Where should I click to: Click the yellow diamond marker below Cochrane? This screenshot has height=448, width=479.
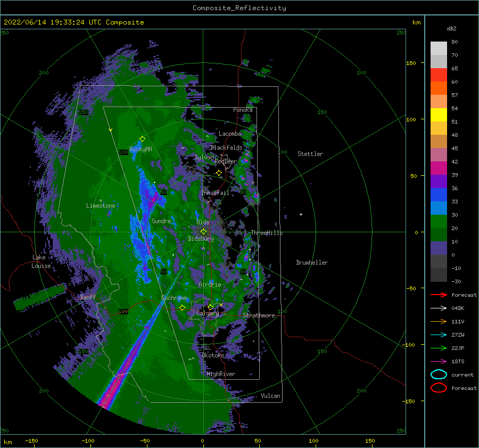click(x=182, y=307)
